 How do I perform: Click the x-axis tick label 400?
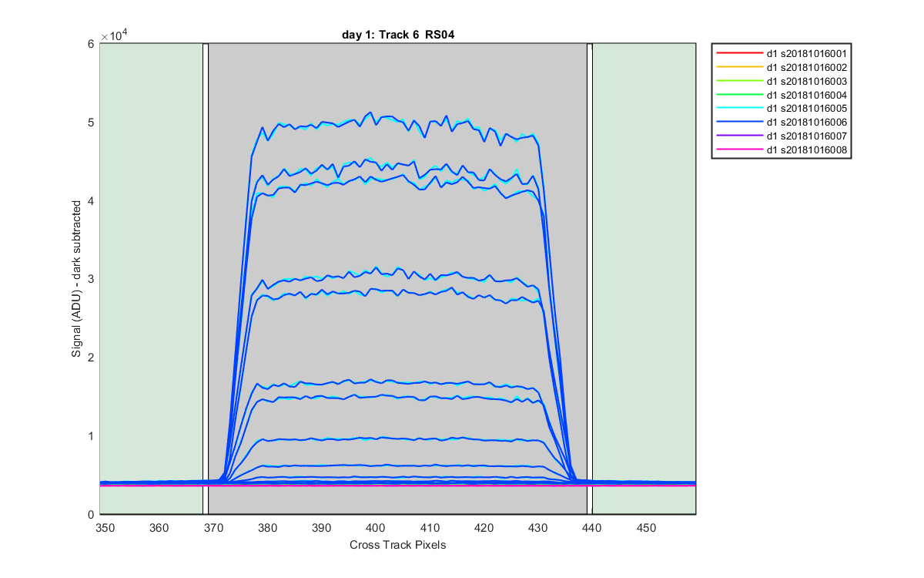point(375,528)
